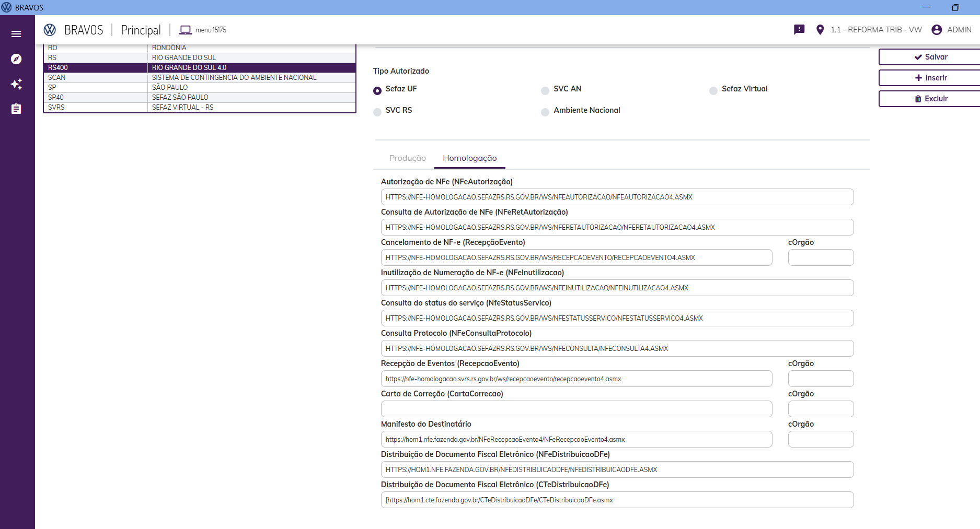Viewport: 980px width, 529px height.
Task: Click the NFeDistribuicaoDFe URL field
Action: [x=617, y=469]
